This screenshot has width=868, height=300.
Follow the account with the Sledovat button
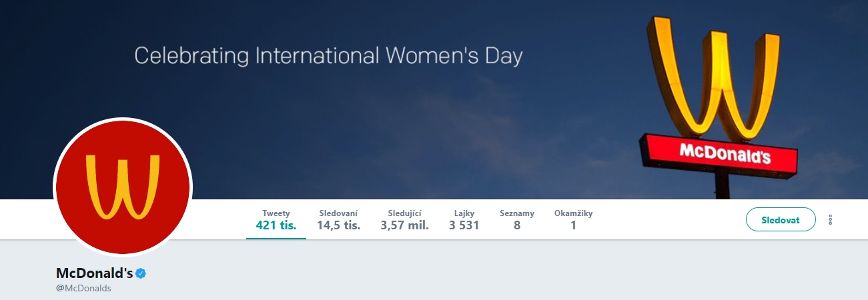(x=781, y=219)
